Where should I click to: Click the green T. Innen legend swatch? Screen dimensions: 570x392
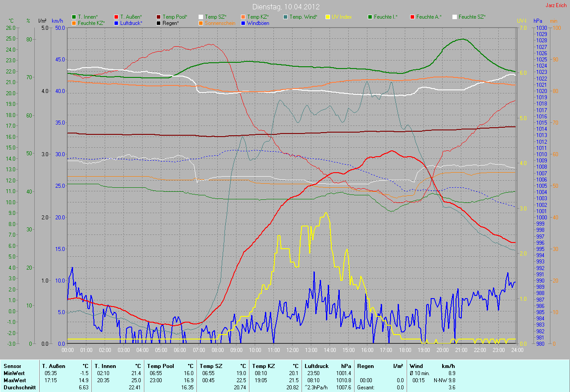pos(74,17)
